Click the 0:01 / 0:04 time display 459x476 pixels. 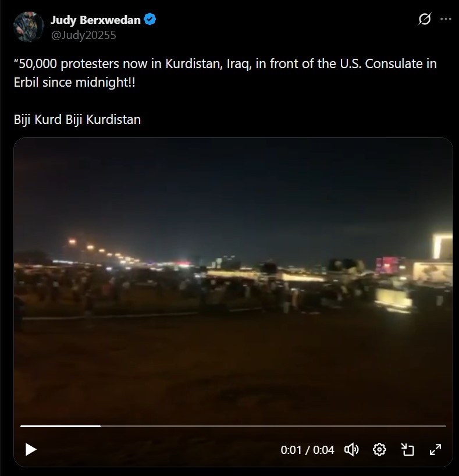pos(307,450)
